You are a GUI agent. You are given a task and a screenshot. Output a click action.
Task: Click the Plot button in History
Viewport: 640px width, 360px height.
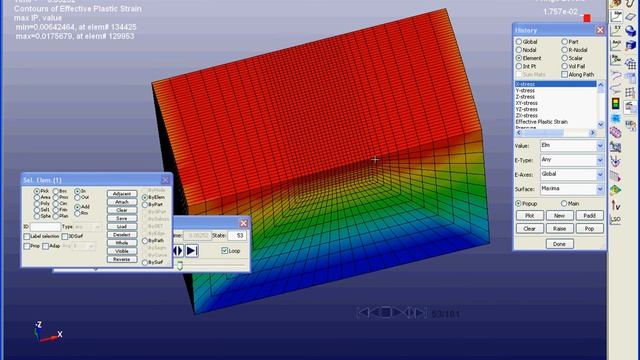click(x=529, y=216)
